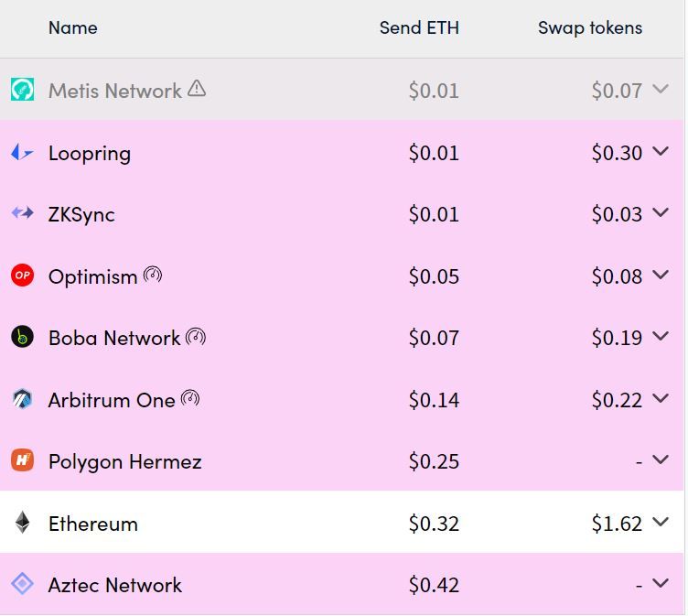This screenshot has width=688, height=616.
Task: Click the Polygon Hermez orange icon
Action: coord(22,460)
